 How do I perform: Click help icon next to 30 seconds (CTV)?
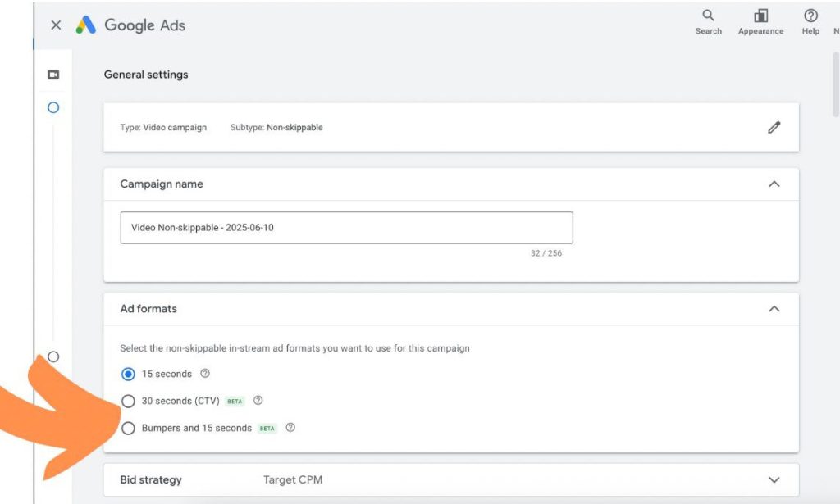[x=258, y=401]
